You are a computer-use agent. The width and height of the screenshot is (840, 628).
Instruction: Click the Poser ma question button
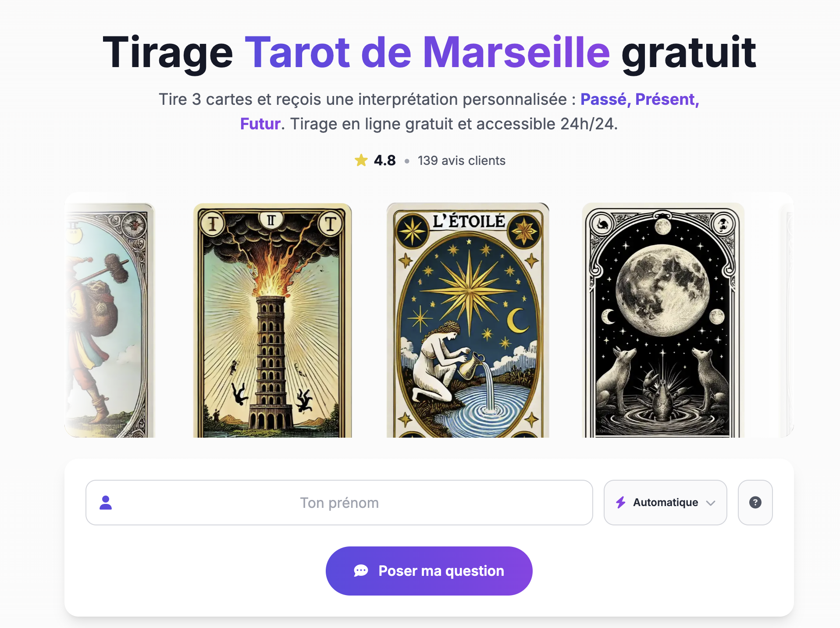pos(429,571)
